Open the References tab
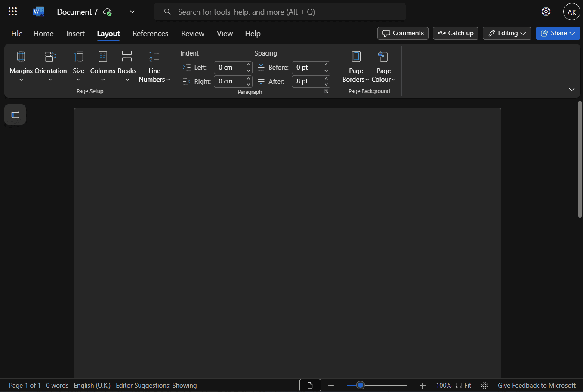The image size is (583, 392). coord(150,34)
